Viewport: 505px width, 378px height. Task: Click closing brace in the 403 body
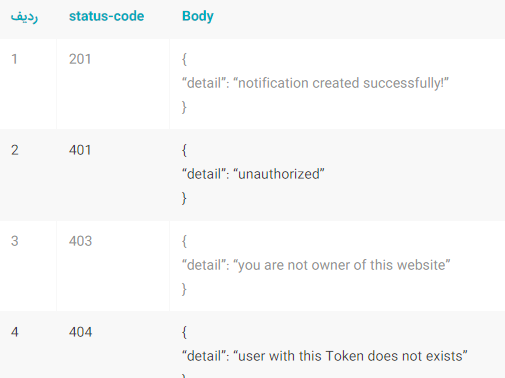[x=184, y=289]
